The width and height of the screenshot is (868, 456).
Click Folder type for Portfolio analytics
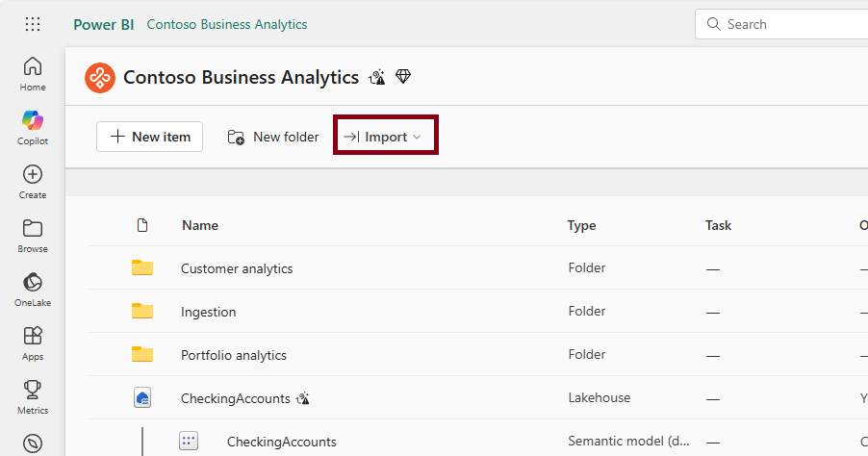point(587,354)
